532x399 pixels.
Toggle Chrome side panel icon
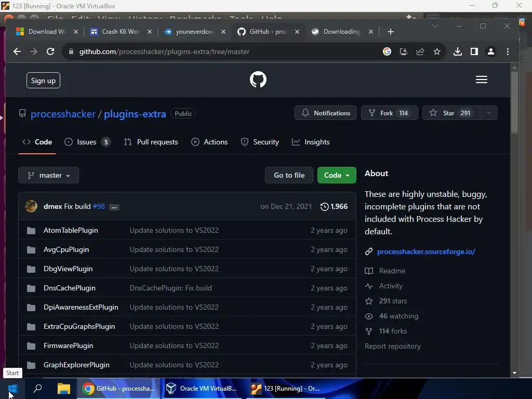click(474, 51)
